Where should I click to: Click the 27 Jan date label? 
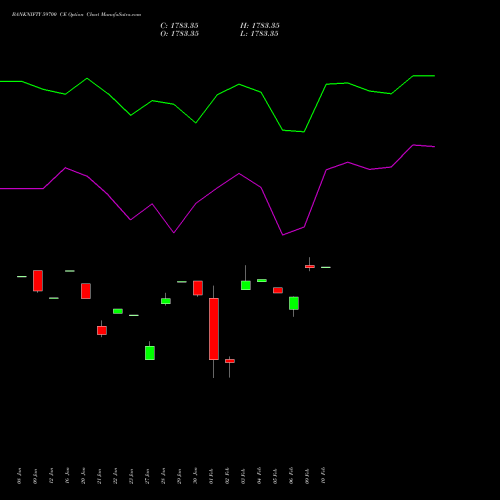[147, 476]
